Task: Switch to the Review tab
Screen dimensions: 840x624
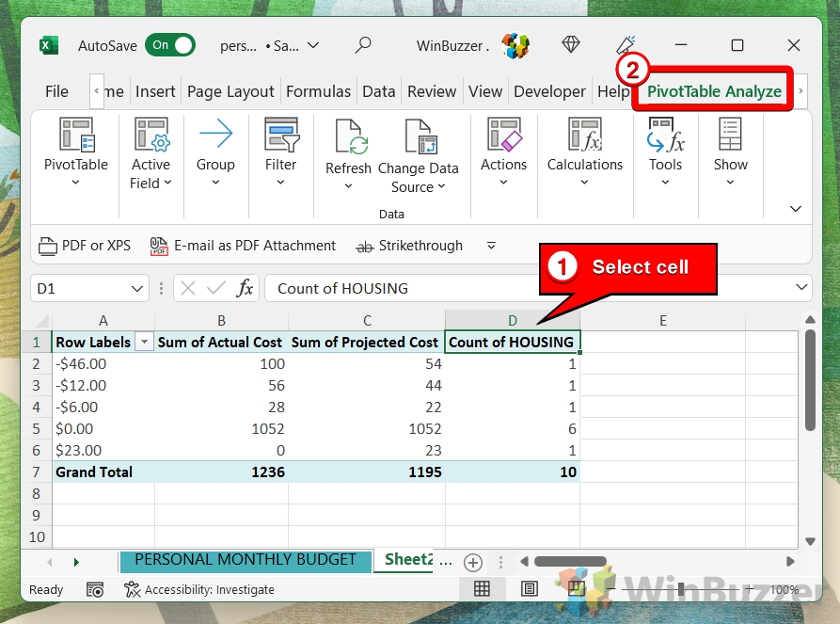Action: tap(432, 91)
